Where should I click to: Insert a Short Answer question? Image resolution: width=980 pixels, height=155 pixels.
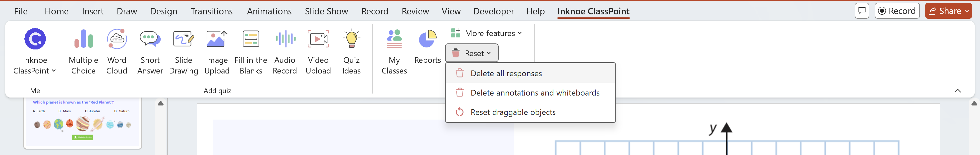tap(150, 52)
